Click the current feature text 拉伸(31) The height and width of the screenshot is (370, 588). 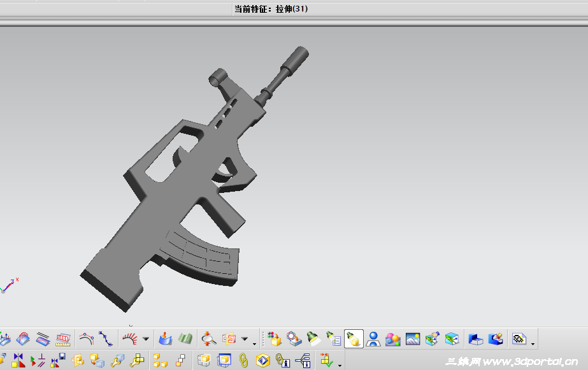tap(292, 9)
